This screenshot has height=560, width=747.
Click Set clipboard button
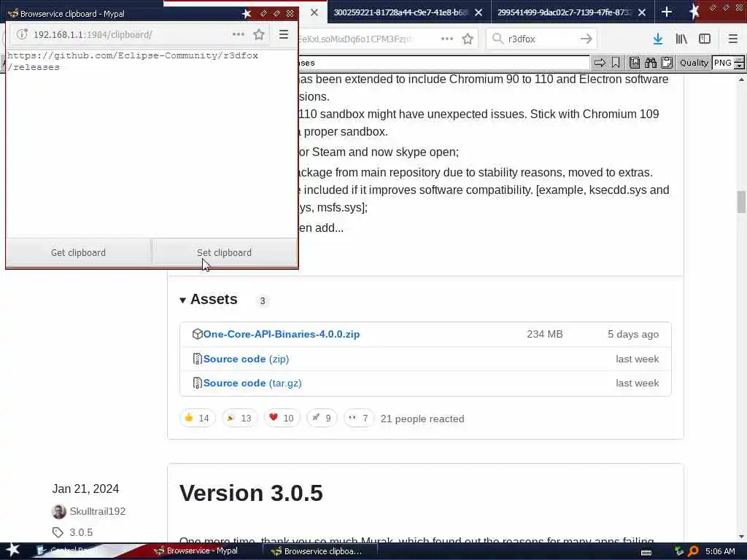[225, 252]
